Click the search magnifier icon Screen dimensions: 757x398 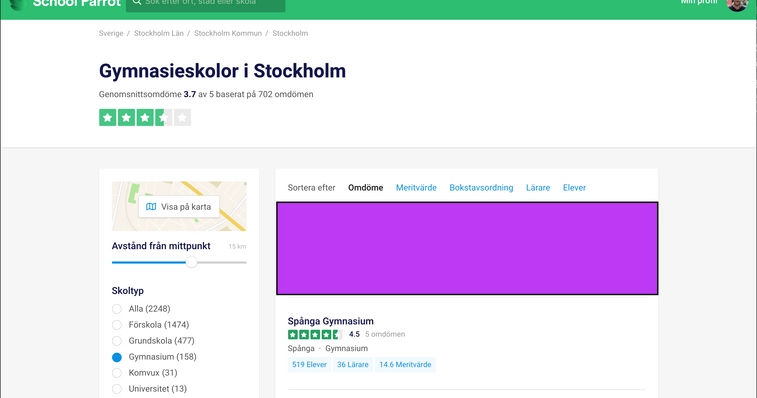(x=137, y=2)
